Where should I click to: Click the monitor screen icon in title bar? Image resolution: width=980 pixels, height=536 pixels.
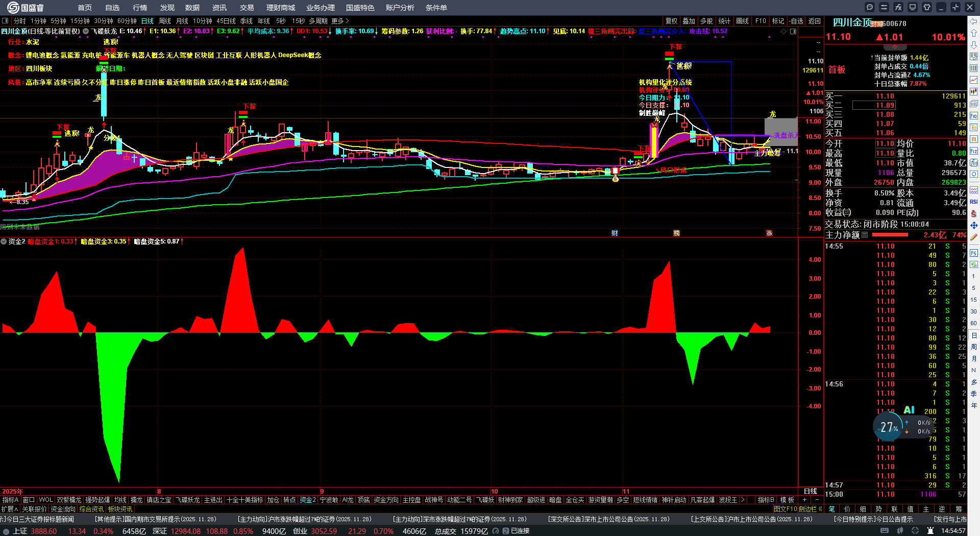[x=913, y=7]
